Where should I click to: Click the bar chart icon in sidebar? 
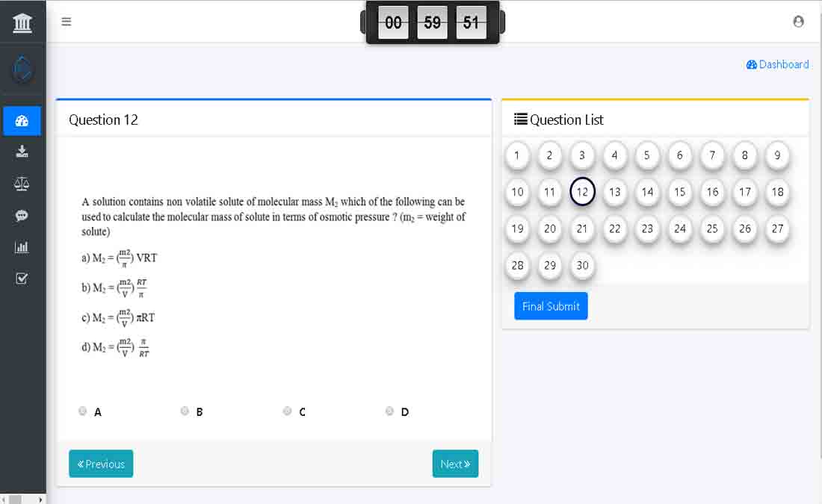[x=22, y=247]
